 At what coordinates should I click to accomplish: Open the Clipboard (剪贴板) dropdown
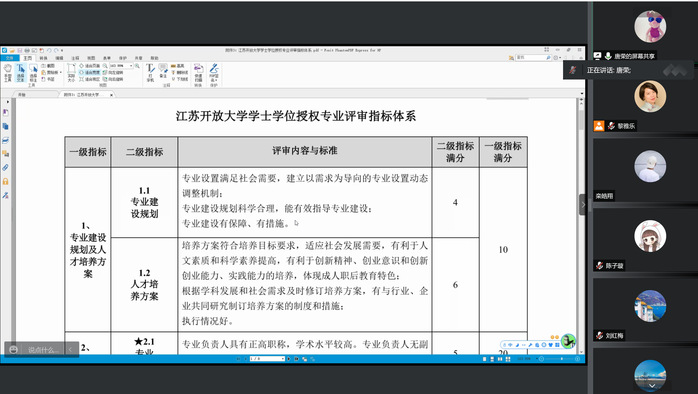(x=52, y=72)
